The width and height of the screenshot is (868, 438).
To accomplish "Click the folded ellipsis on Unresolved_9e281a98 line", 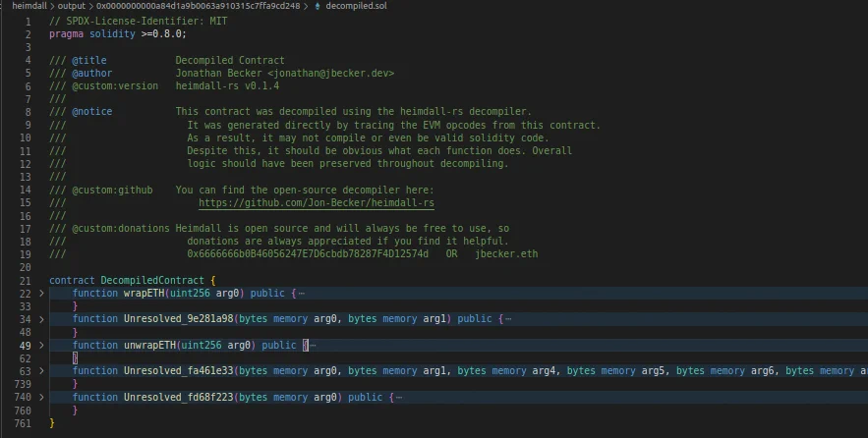I will tap(509, 319).
